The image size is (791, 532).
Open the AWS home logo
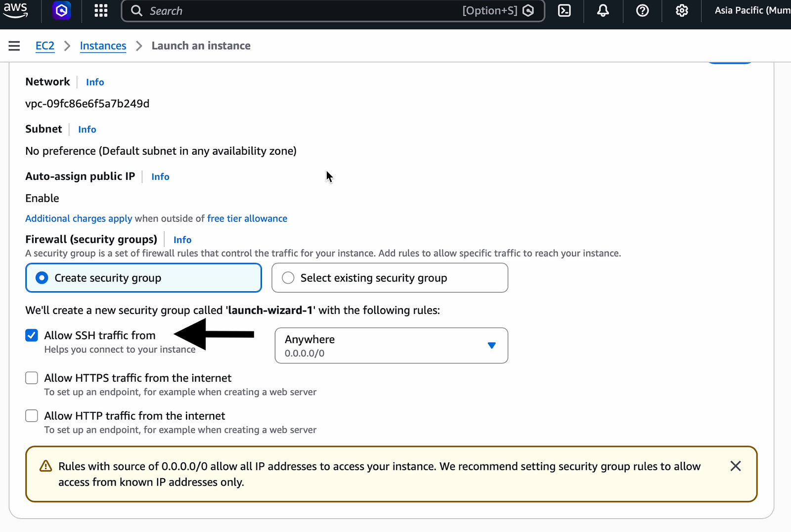16,10
